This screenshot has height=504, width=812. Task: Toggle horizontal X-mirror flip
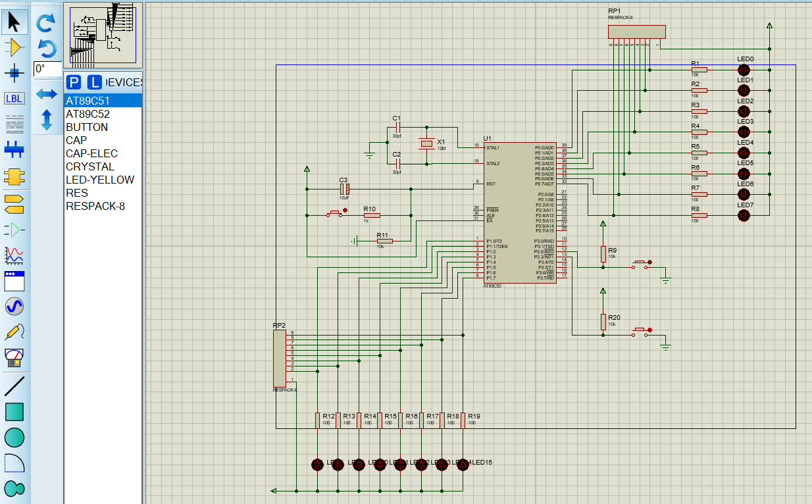coord(46,94)
